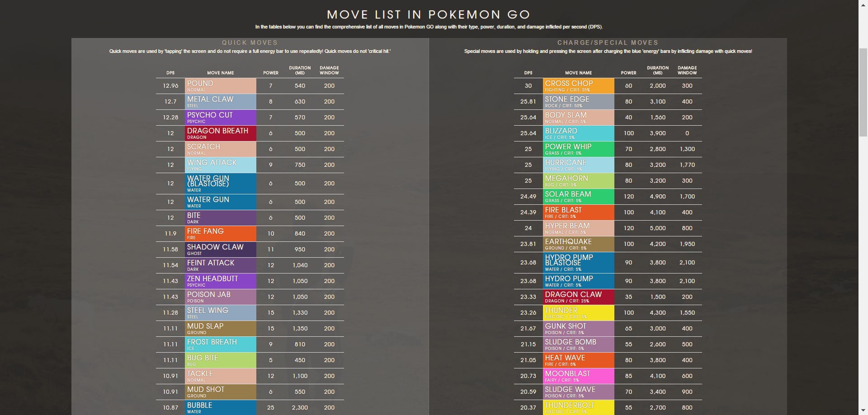Select the CHARGE/SPECIAL MOVES section heading
Screen dimensions: 868x415
(608, 42)
